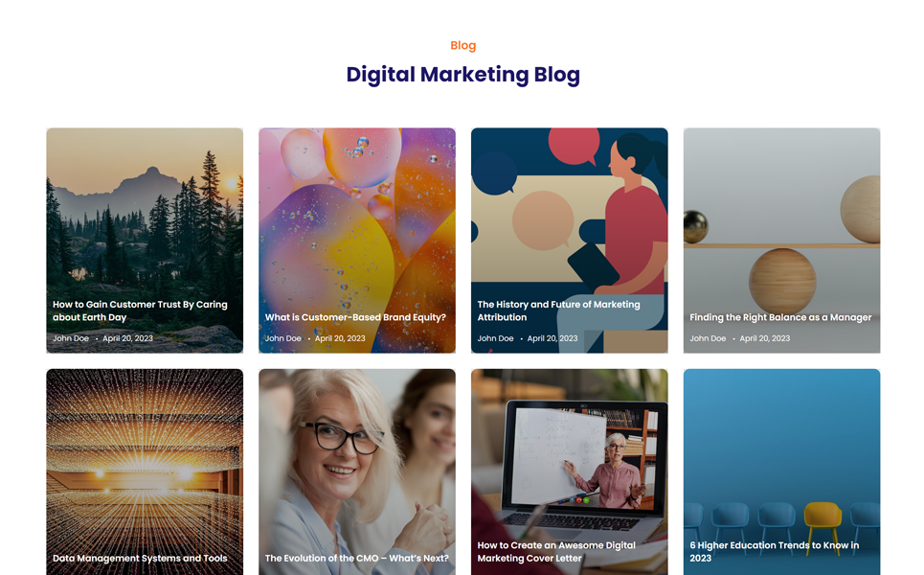Open 'The History and Future of Marketing Attribution'

(558, 310)
